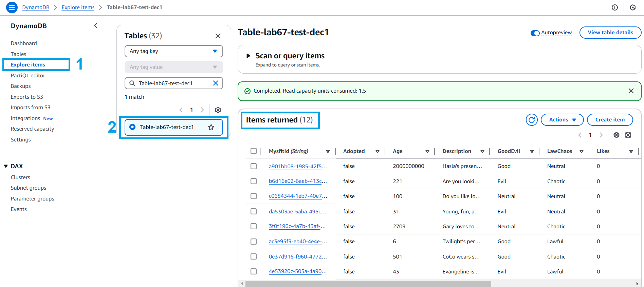Open item link a901bb08-1985-42f5

coord(298,166)
